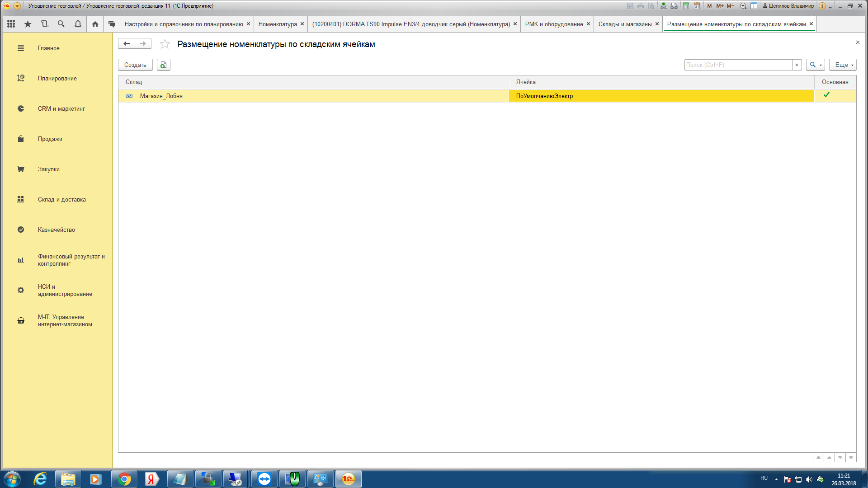This screenshot has height=488, width=868.
Task: Switch to DORMA TS90 Impulse Номенклатура tab
Action: click(x=411, y=24)
